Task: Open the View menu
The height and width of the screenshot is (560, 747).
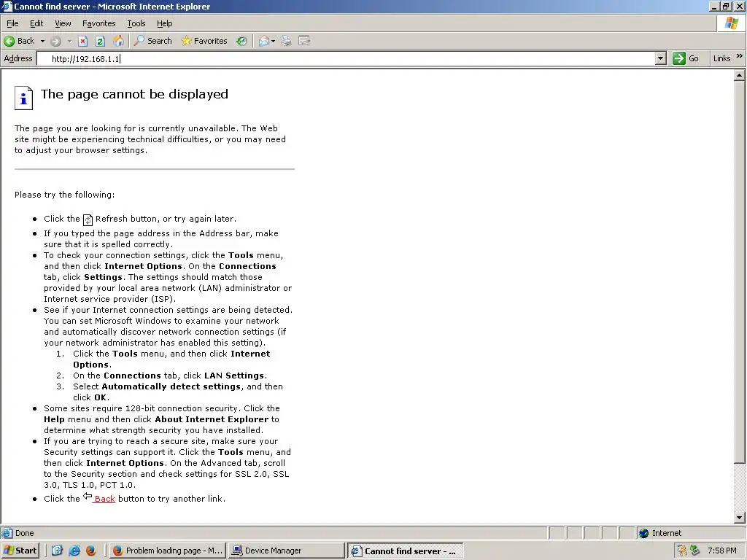Action: coord(63,23)
